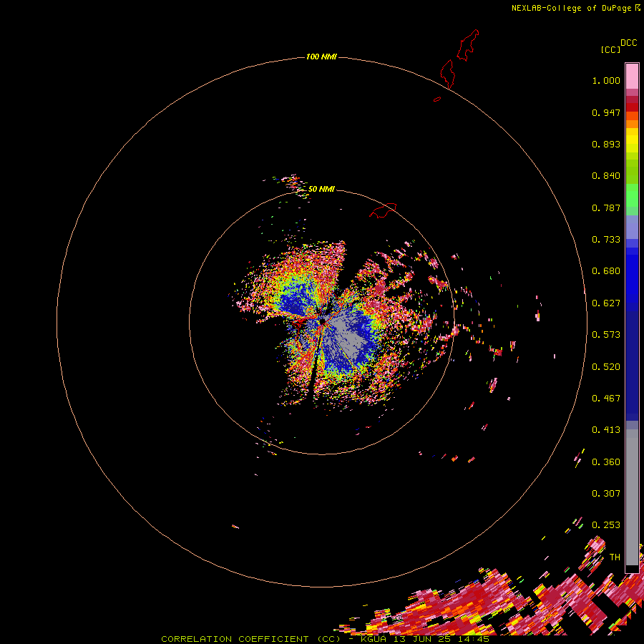The height and width of the screenshot is (644, 644).
Task: Click the 100 NMI range ring label
Action: (x=321, y=57)
